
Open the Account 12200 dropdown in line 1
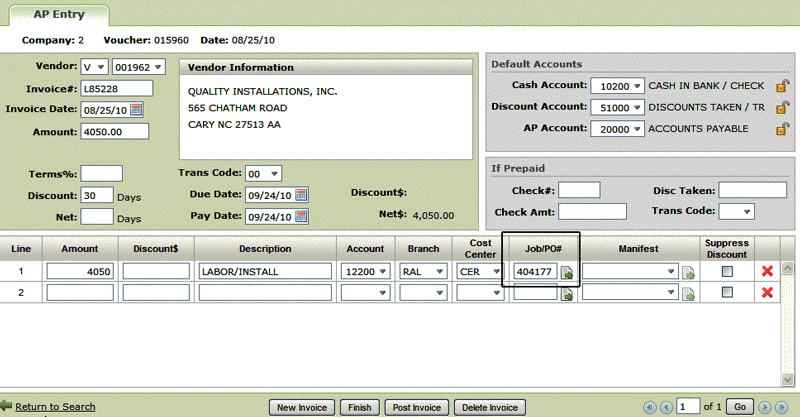tap(383, 271)
